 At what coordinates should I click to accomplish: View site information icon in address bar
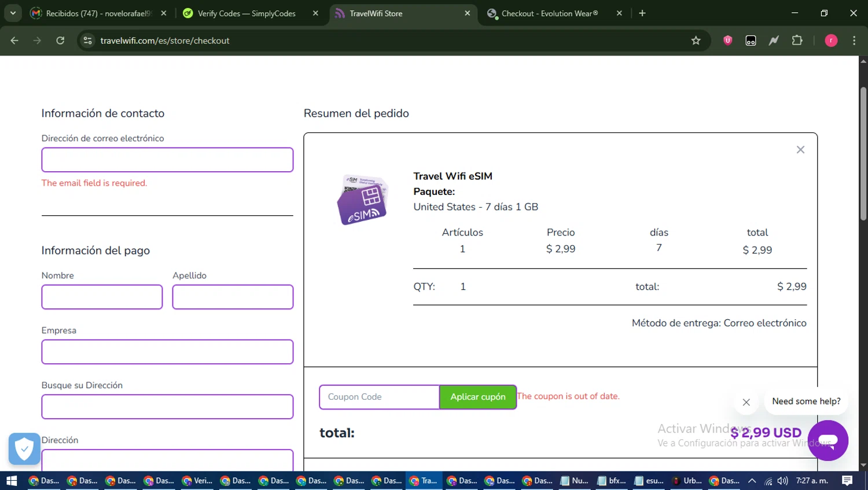coord(87,40)
